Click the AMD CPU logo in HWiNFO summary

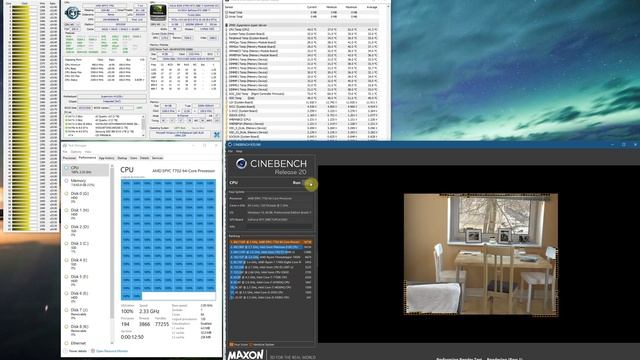[72, 13]
